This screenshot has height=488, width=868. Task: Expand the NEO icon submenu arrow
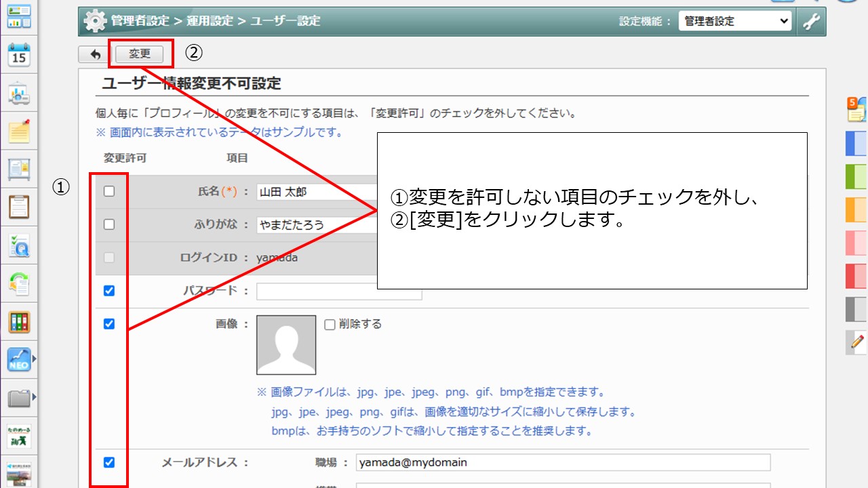[34, 359]
